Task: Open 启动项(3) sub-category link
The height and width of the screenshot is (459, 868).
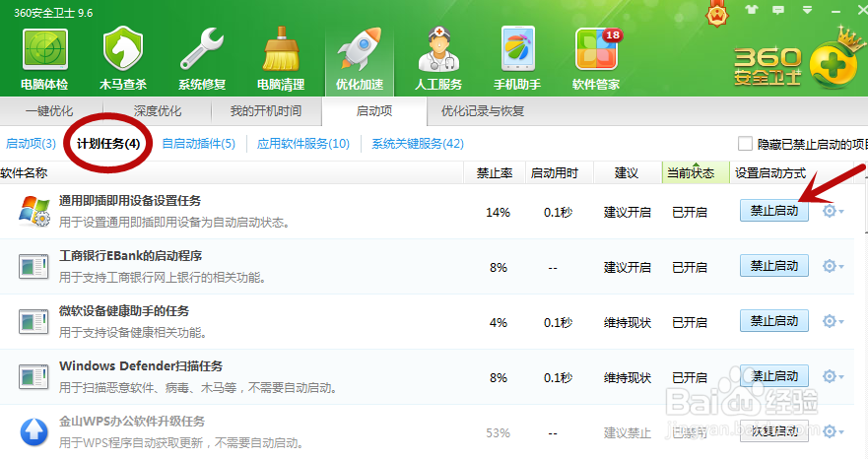Action: [x=31, y=144]
